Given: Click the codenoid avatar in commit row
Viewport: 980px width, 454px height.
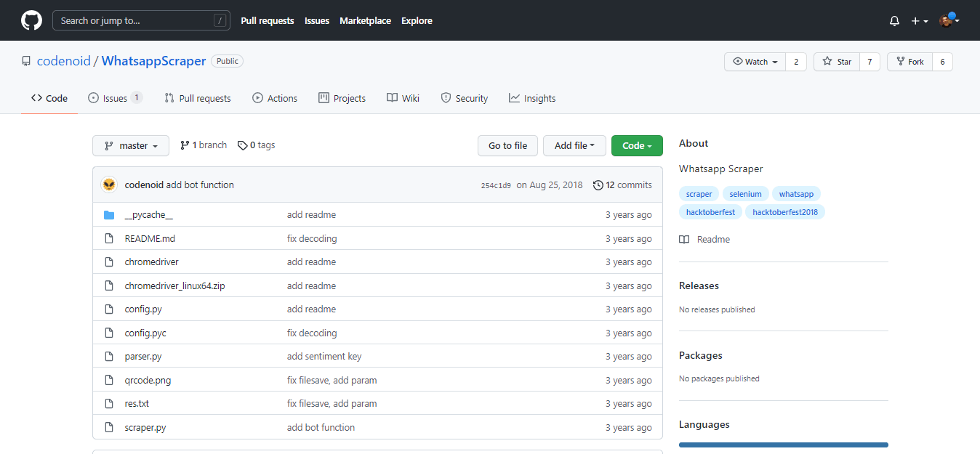Looking at the screenshot, I should 109,185.
